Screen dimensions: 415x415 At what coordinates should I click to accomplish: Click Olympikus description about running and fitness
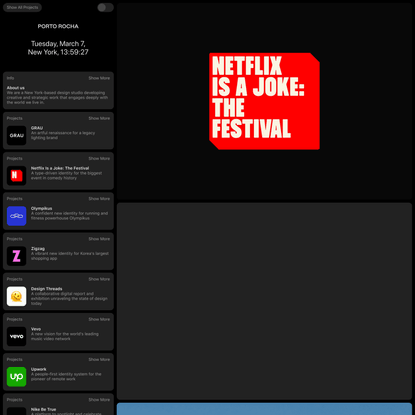[69, 216]
